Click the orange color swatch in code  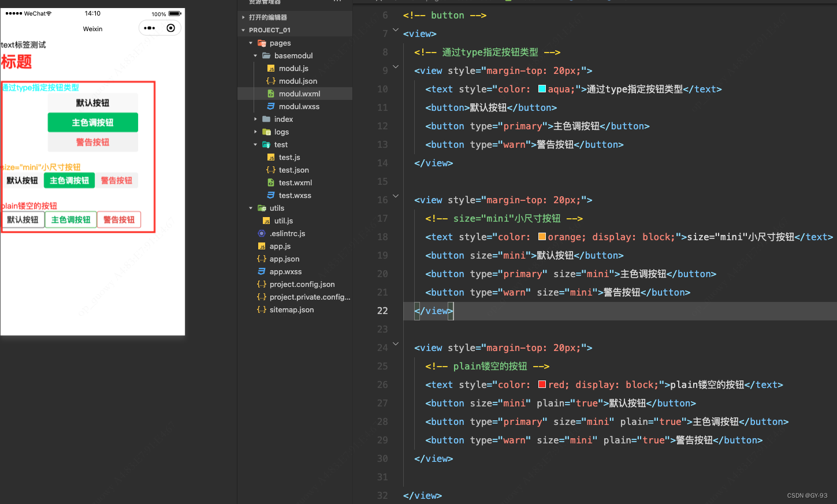542,237
